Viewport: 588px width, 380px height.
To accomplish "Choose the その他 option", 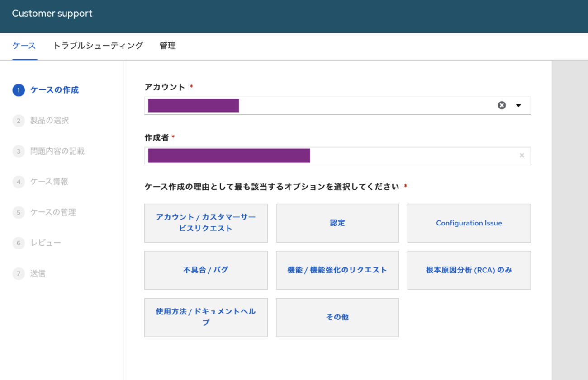I will [337, 317].
